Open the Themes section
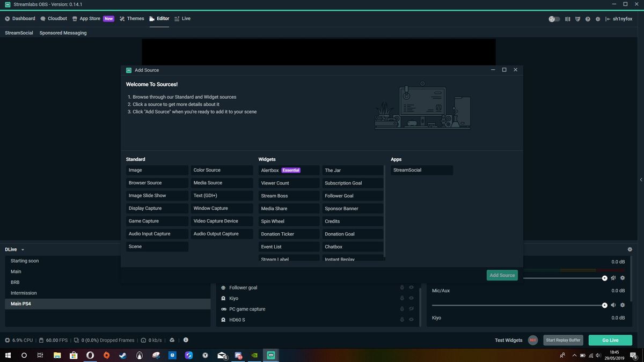Image resolution: width=644 pixels, height=362 pixels. pos(135,18)
